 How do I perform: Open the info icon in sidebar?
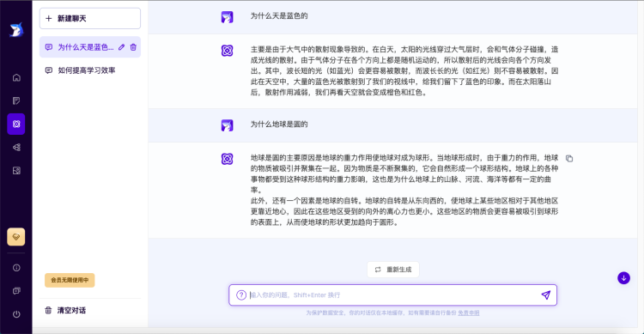click(x=16, y=267)
